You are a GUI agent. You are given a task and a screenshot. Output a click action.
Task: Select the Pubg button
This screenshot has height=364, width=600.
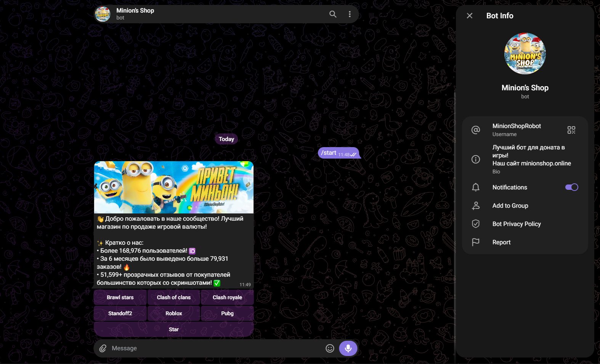click(x=227, y=313)
